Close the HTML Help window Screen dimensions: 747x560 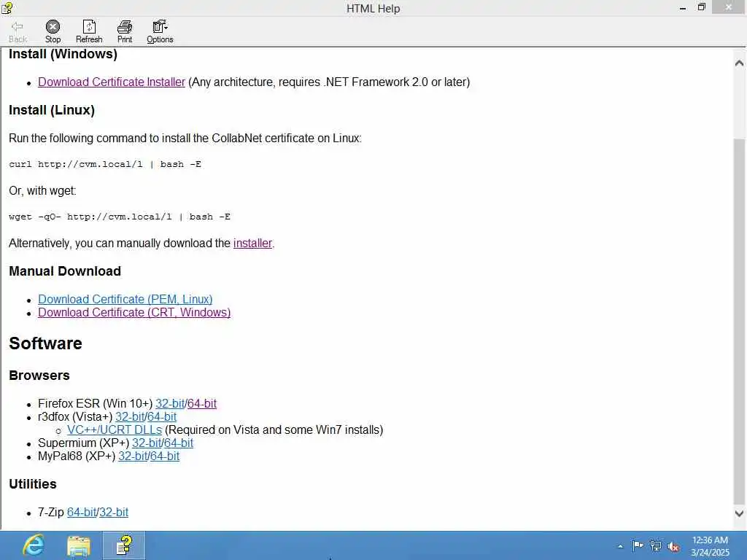click(729, 7)
